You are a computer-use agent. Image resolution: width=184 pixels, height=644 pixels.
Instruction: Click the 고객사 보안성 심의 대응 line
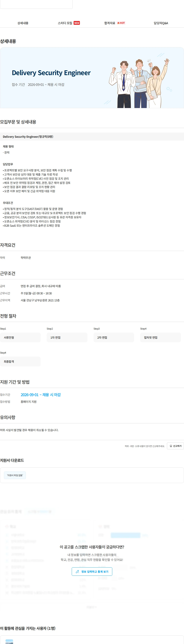[30, 174]
